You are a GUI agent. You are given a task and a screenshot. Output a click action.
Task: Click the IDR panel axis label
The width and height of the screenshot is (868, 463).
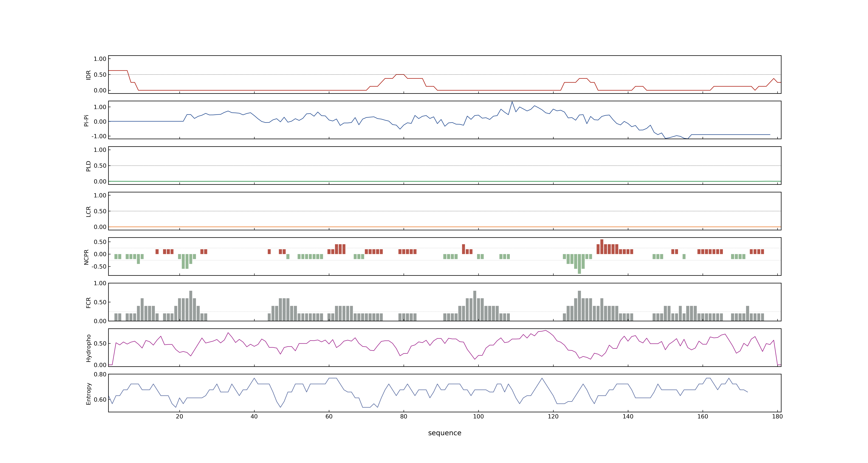[x=89, y=75]
